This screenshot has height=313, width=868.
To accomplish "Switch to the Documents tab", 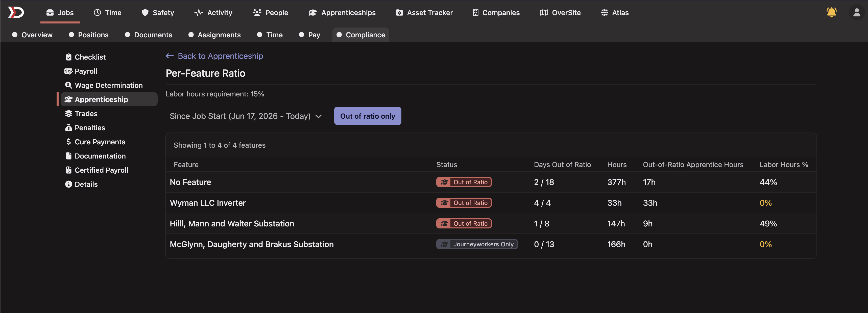I will point(148,35).
